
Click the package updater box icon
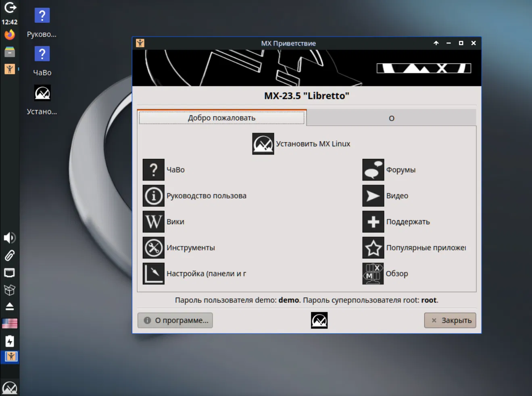[10, 290]
